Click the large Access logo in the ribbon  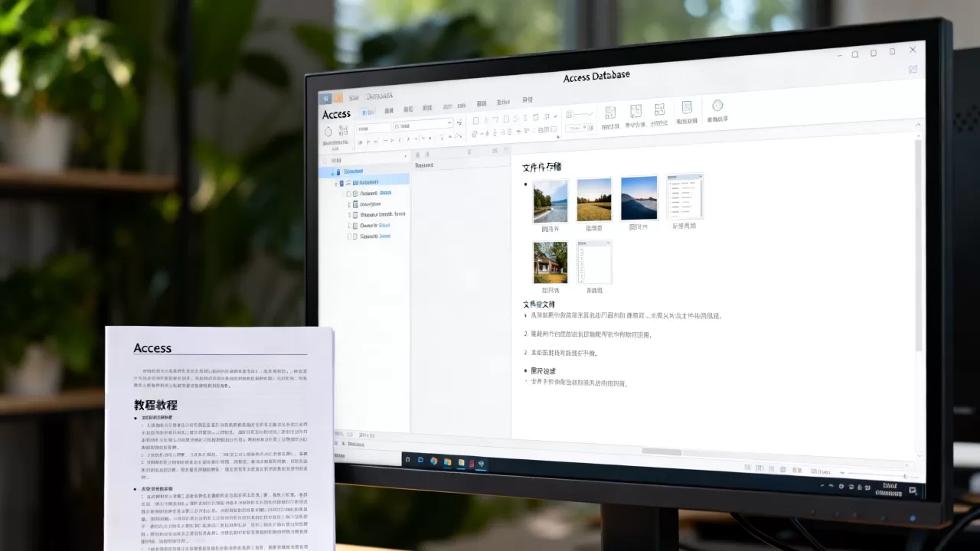[336, 114]
